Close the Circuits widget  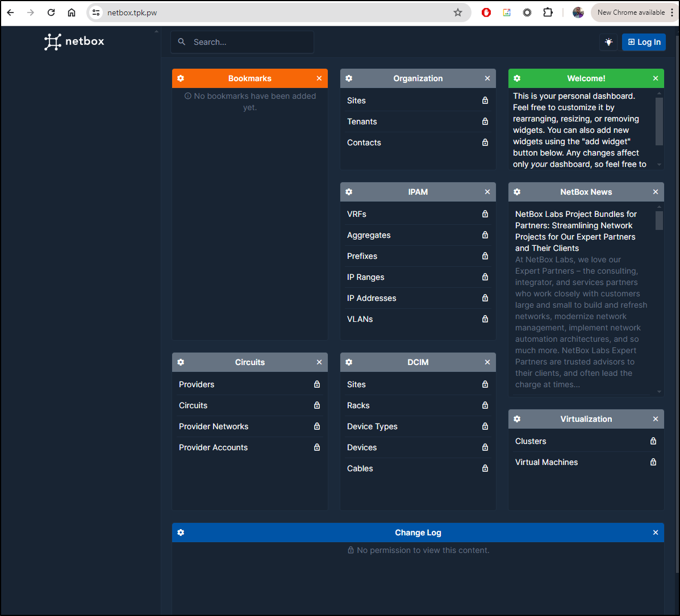click(319, 362)
